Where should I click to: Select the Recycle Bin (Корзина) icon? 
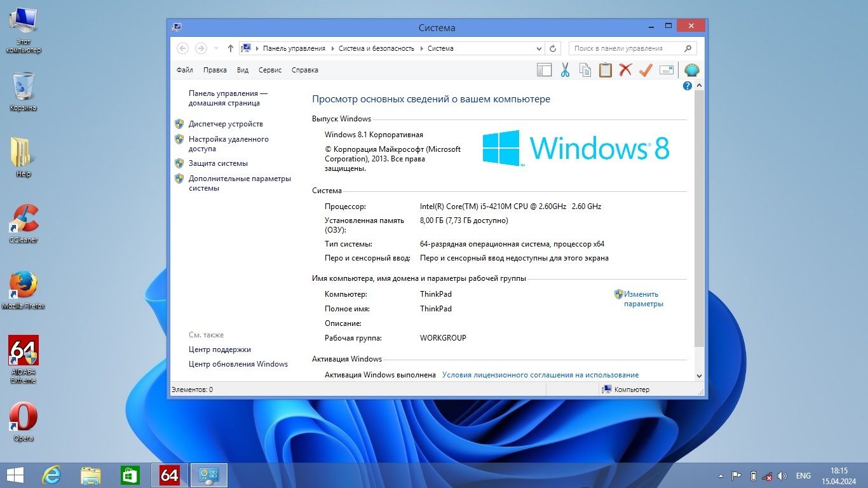coord(24,91)
